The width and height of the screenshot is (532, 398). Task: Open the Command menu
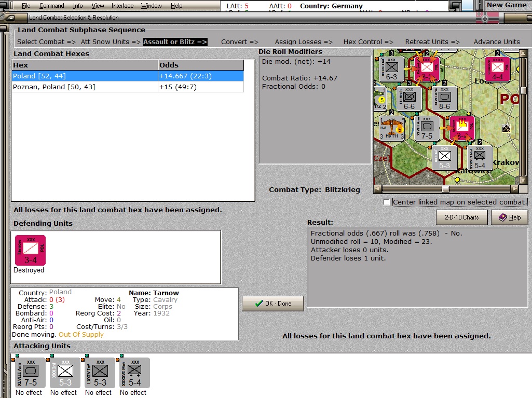(x=51, y=6)
